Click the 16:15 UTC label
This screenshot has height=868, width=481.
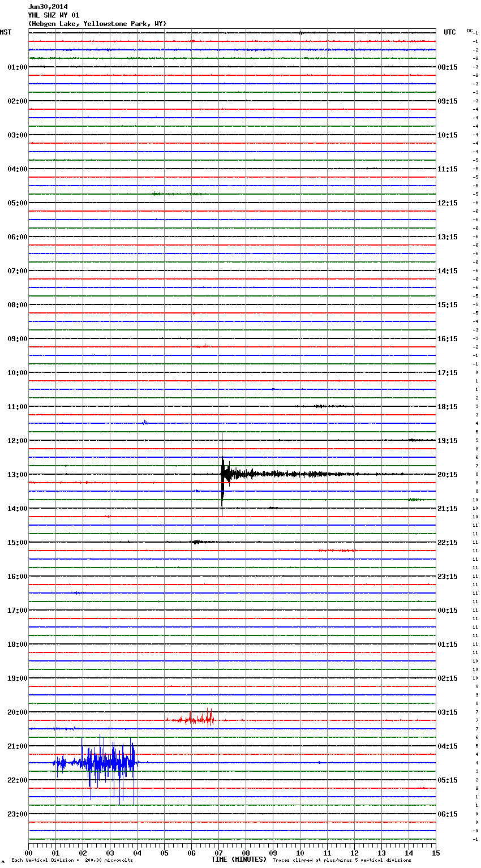pos(448,339)
